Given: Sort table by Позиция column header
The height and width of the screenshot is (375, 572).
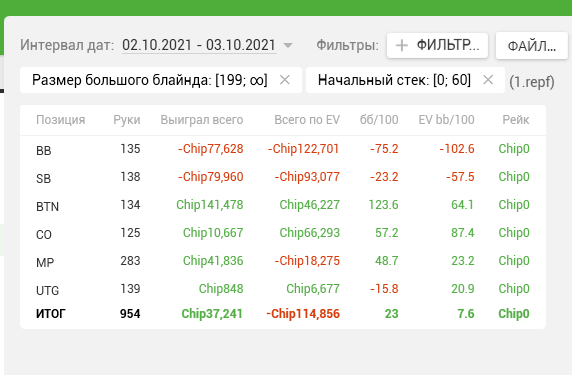Looking at the screenshot, I should click(x=61, y=120).
